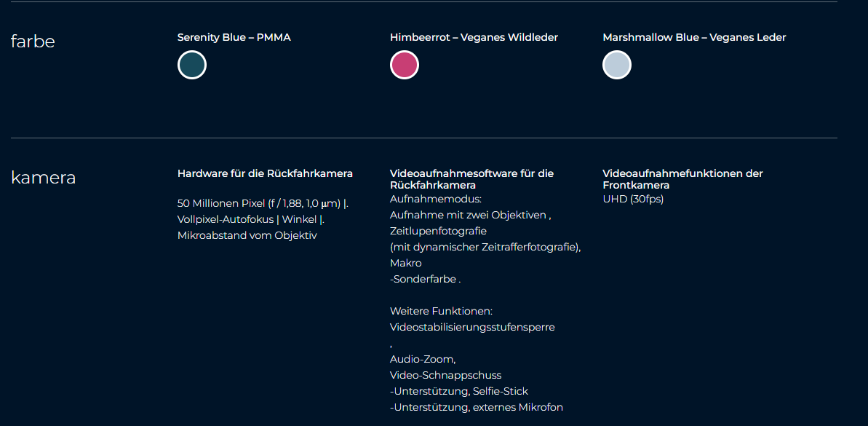Click the 'Videostabilisierungsstufensperre' text
This screenshot has height=426, width=868.
pyautogui.click(x=472, y=328)
